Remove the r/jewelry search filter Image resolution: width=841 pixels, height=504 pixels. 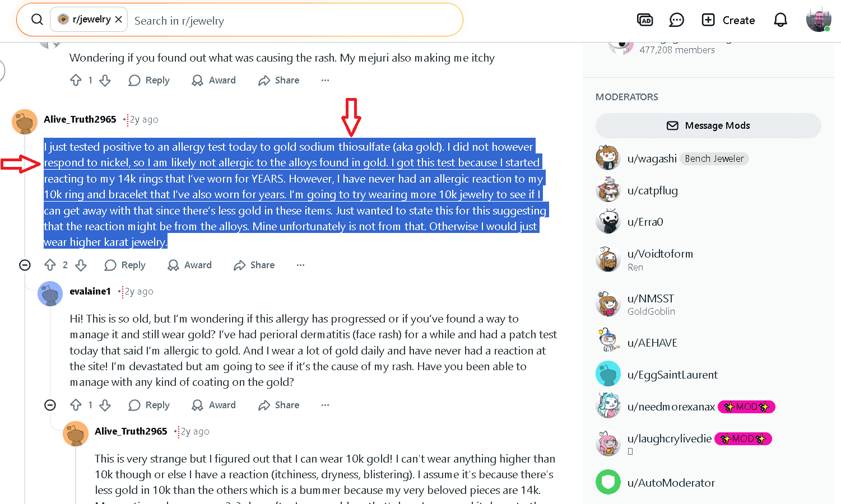point(119,19)
